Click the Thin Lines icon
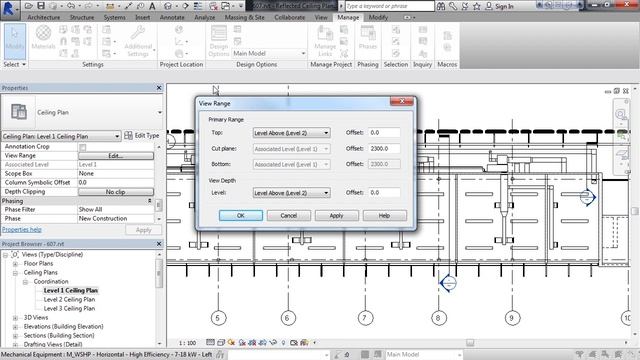Screen dimensions: 640x360 [198, 6]
